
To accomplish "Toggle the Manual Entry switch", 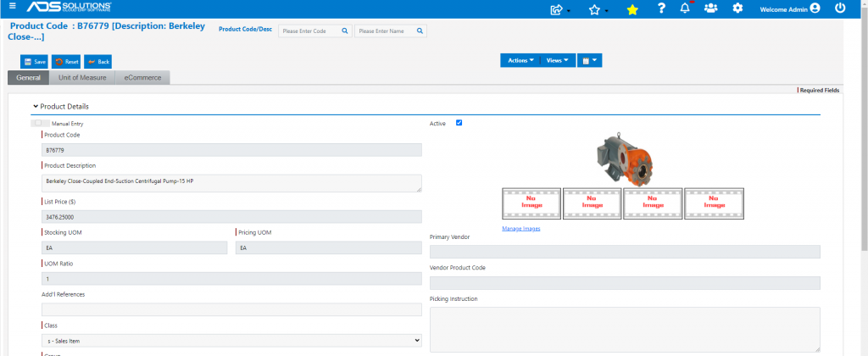I will tap(38, 124).
